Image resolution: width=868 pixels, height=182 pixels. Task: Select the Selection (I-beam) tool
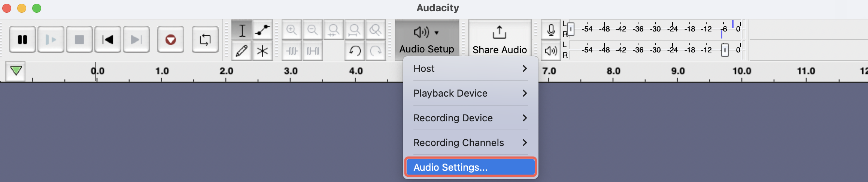(242, 30)
